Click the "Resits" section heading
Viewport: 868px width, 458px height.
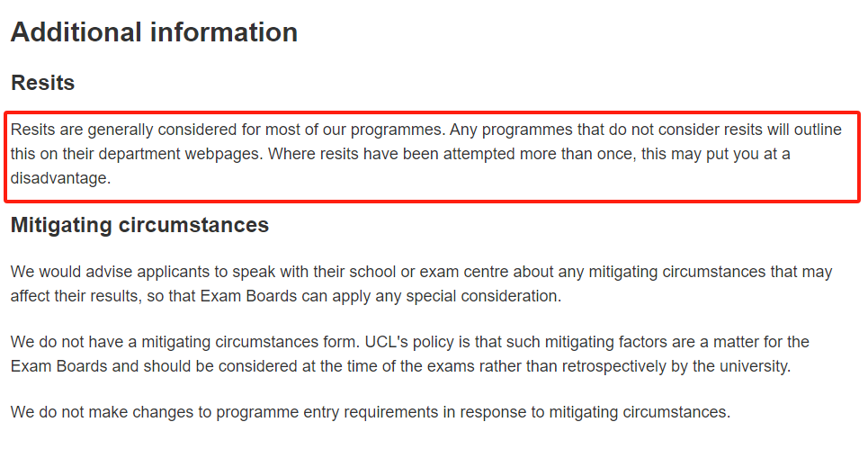tap(42, 83)
